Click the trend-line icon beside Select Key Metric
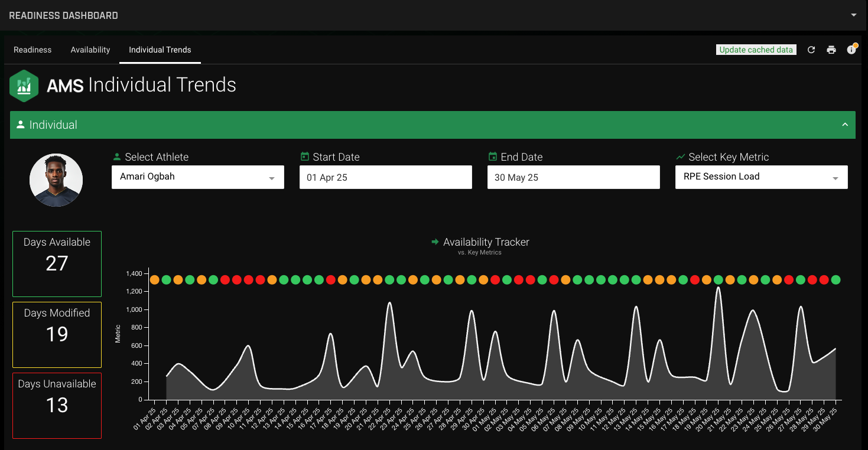This screenshot has height=450, width=868. 681,156
